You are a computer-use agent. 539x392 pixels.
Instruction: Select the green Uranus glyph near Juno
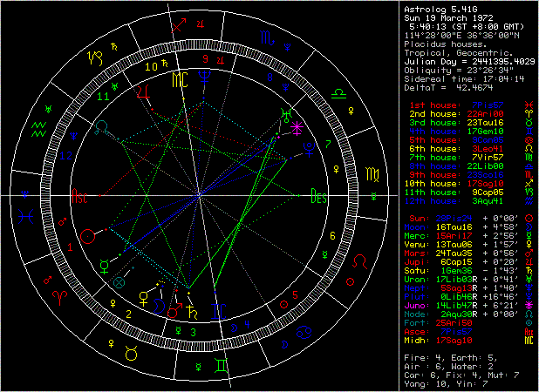point(286,115)
